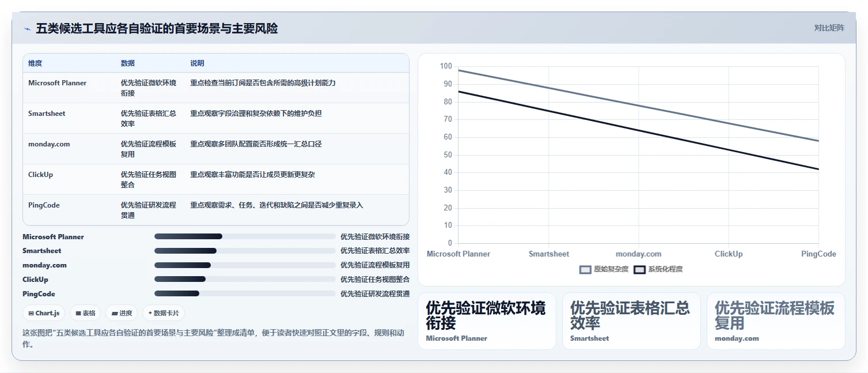This screenshot has width=868, height=373.
Task: Click the 说明 column header
Action: coord(198,63)
